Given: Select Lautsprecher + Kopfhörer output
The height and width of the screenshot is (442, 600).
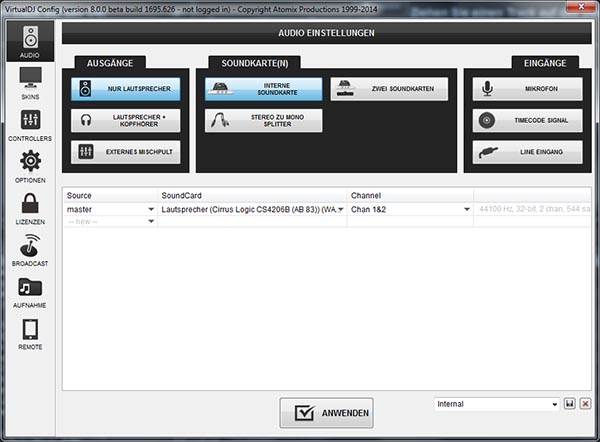Looking at the screenshot, I should (x=126, y=121).
